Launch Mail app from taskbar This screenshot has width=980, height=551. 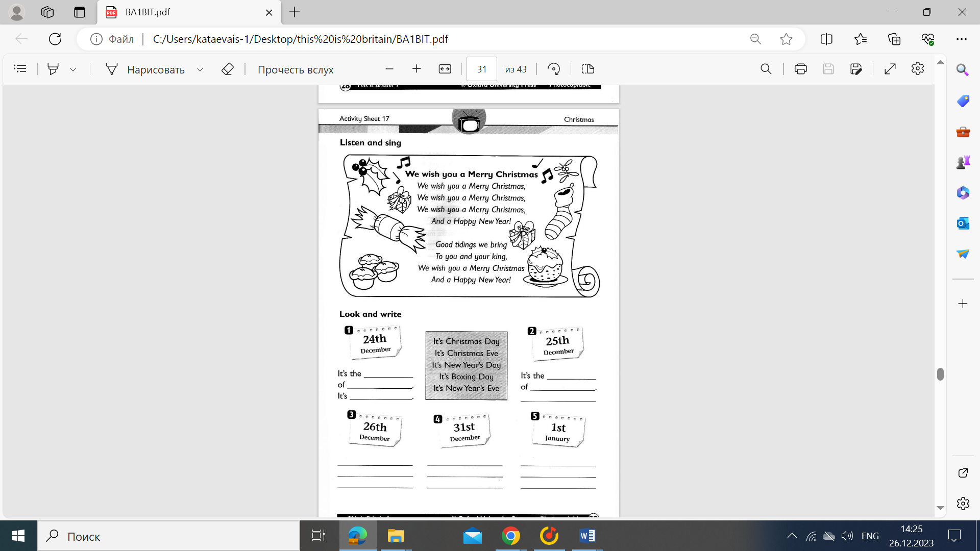(473, 536)
